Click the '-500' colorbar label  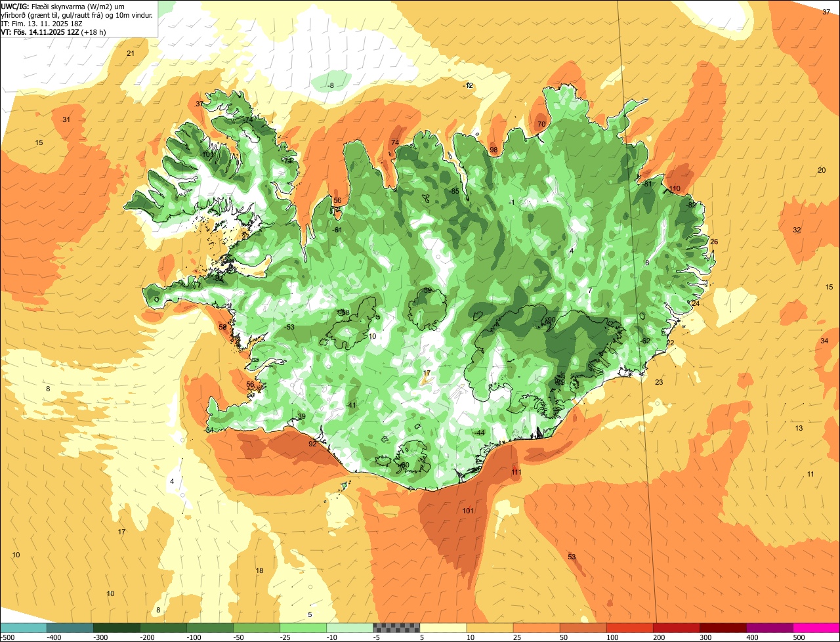tap(8, 637)
